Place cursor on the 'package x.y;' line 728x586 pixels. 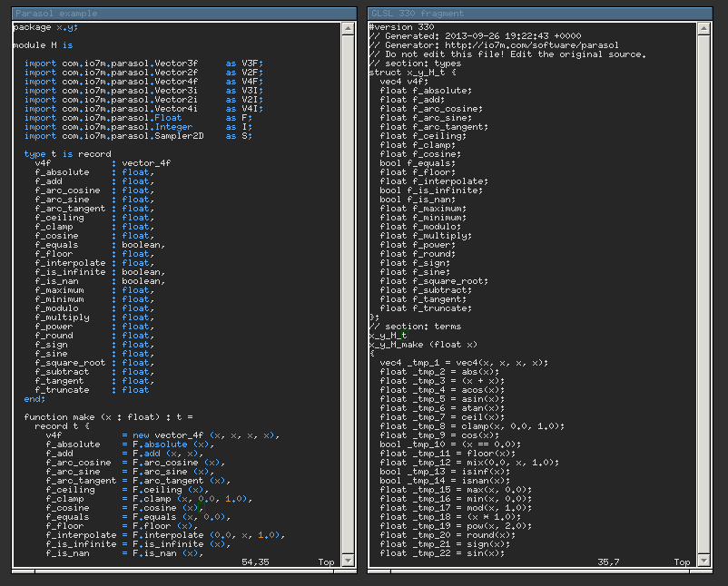45,27
